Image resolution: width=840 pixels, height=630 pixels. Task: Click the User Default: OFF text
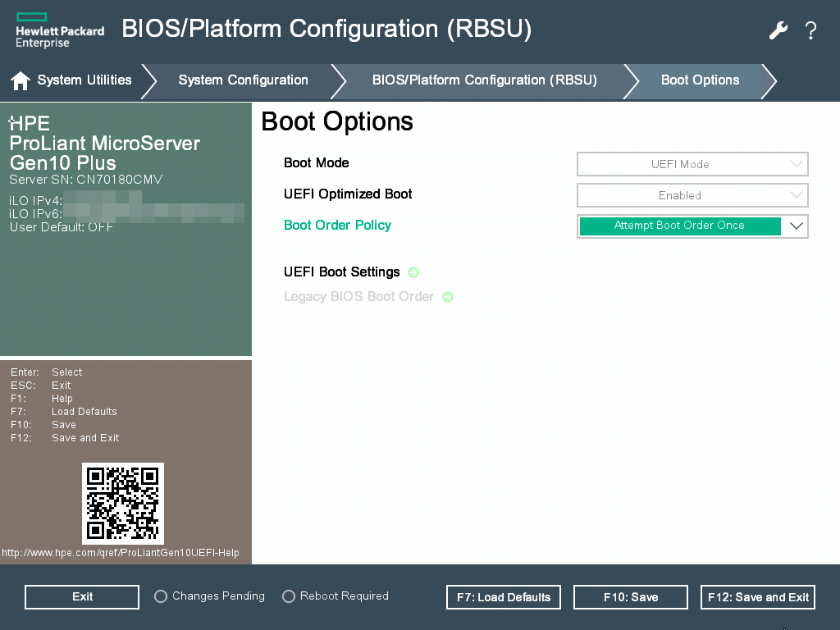point(61,227)
